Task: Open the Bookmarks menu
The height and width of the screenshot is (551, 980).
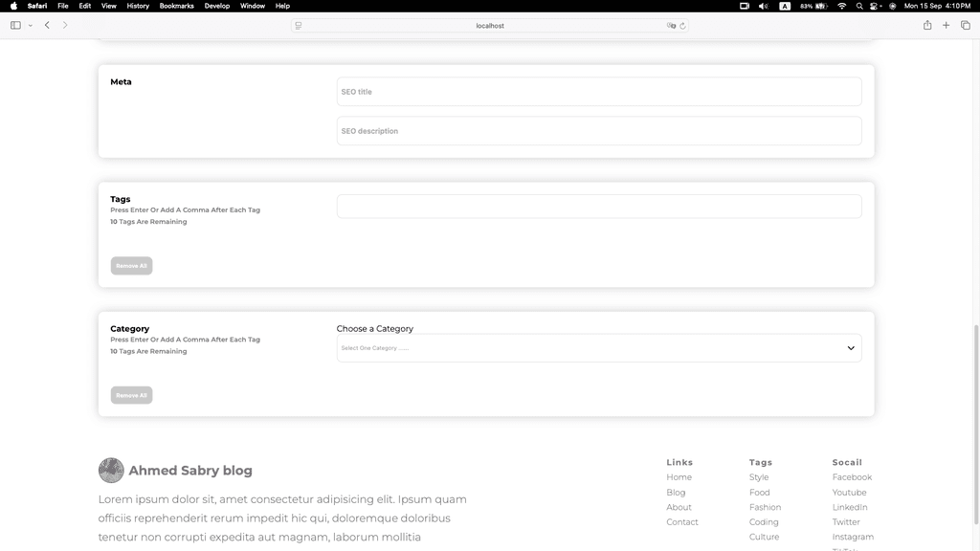Action: tap(176, 6)
